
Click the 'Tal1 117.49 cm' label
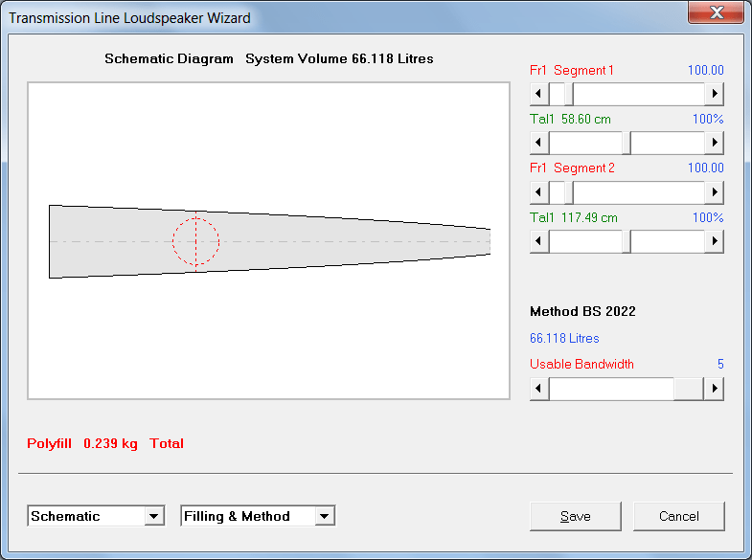[574, 217]
